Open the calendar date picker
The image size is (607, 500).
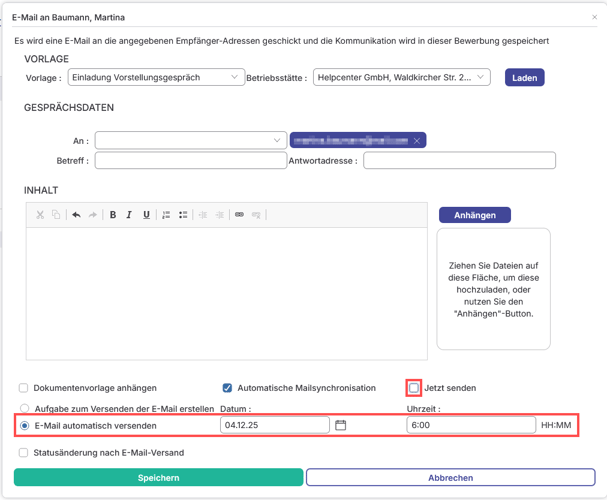click(x=341, y=425)
